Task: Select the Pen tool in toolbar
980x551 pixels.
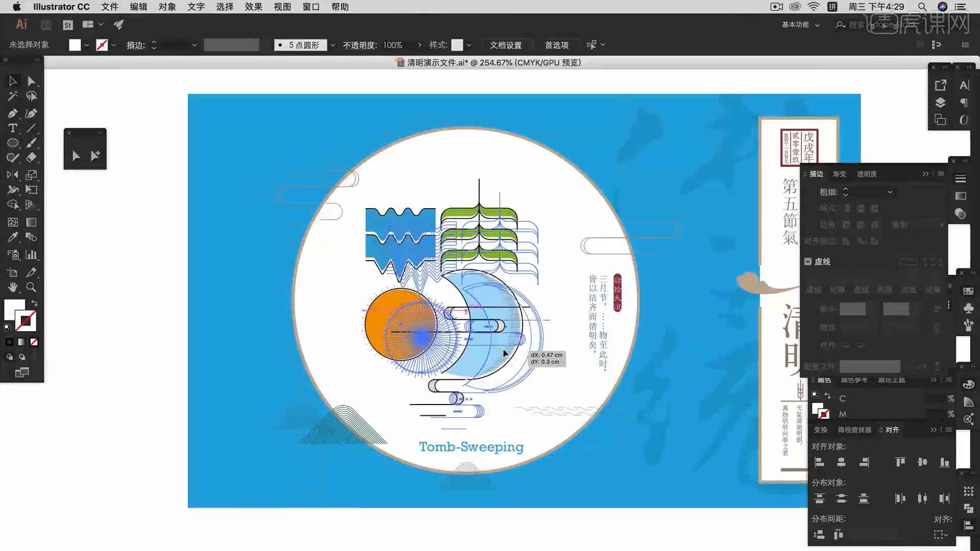Action: (12, 112)
